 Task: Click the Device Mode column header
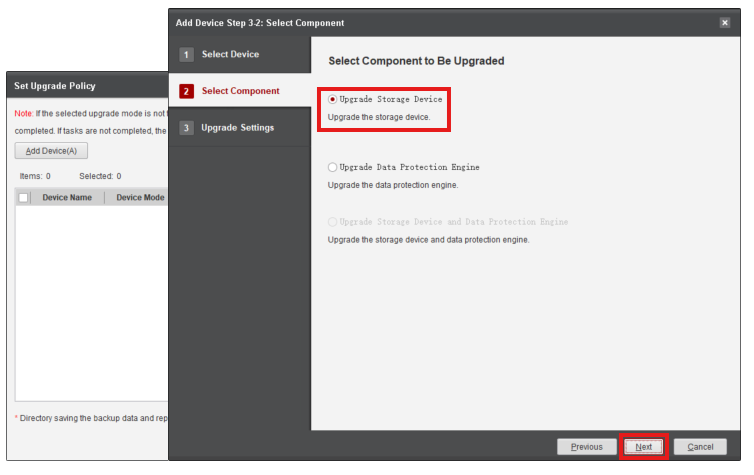click(140, 198)
